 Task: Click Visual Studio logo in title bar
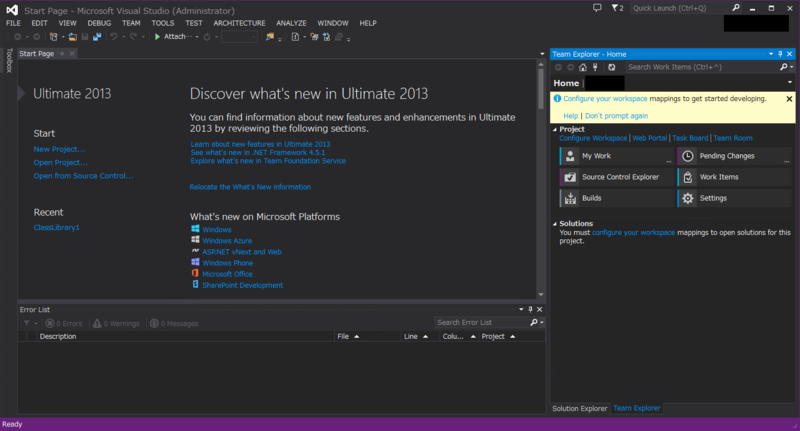(12, 10)
